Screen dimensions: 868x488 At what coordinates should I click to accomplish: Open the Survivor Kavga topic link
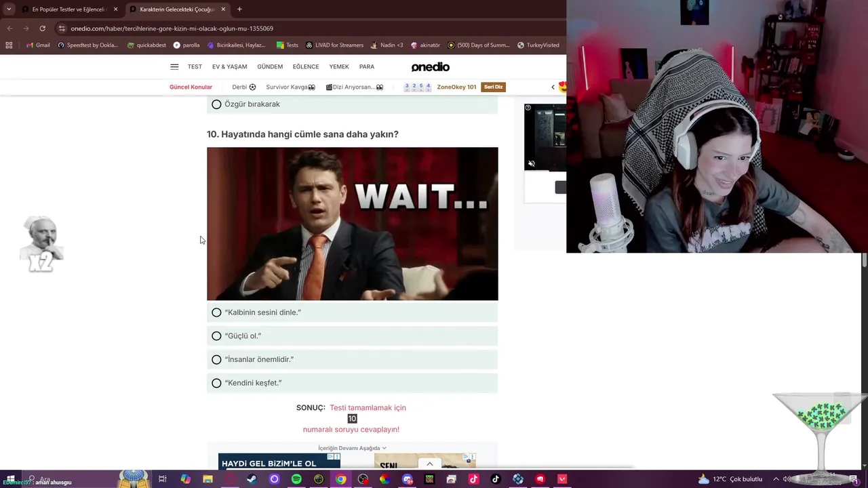pyautogui.click(x=290, y=87)
